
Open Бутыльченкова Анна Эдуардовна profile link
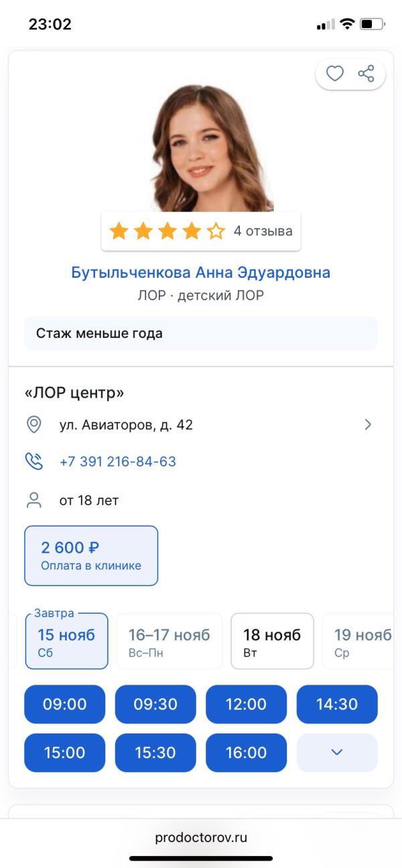200,272
